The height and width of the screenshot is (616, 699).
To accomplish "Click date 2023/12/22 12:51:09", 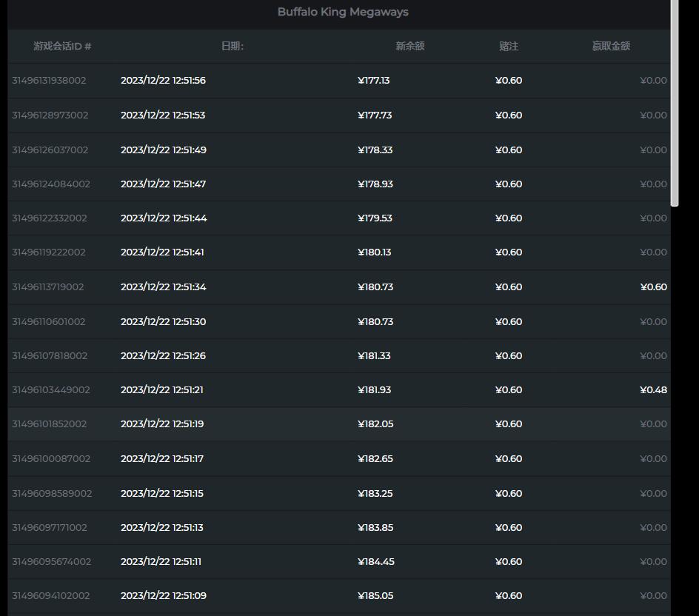I will (x=164, y=596).
